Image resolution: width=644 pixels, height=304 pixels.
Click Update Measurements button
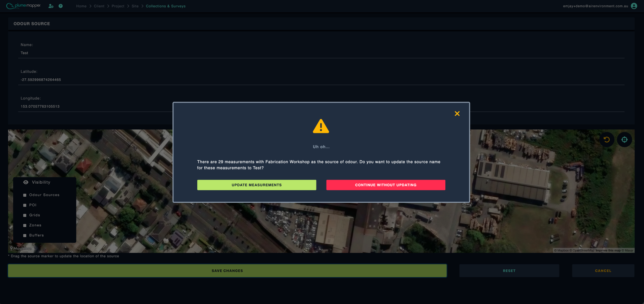257,185
